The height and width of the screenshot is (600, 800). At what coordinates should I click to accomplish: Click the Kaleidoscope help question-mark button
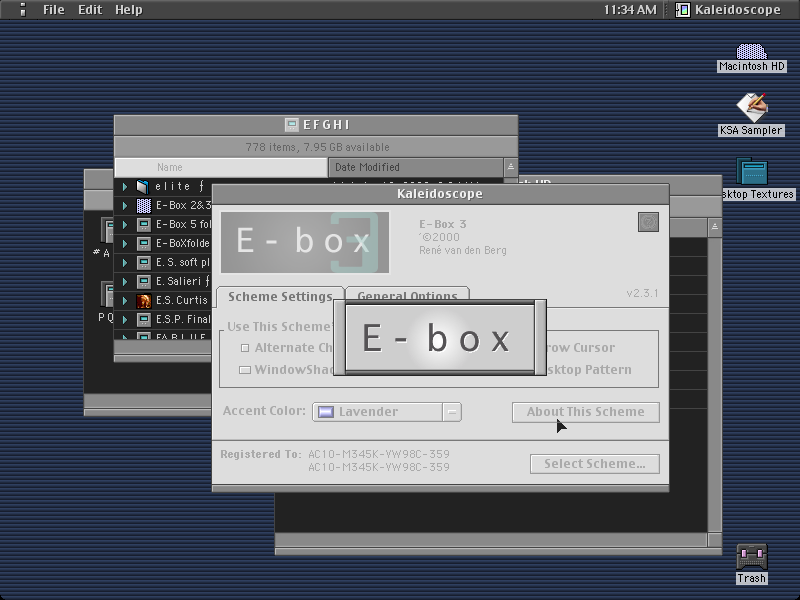(648, 222)
